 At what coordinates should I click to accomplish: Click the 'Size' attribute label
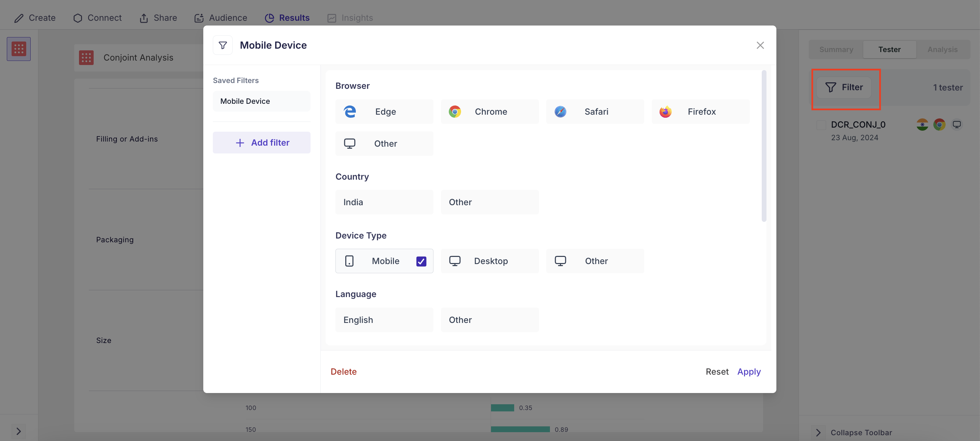tap(104, 340)
